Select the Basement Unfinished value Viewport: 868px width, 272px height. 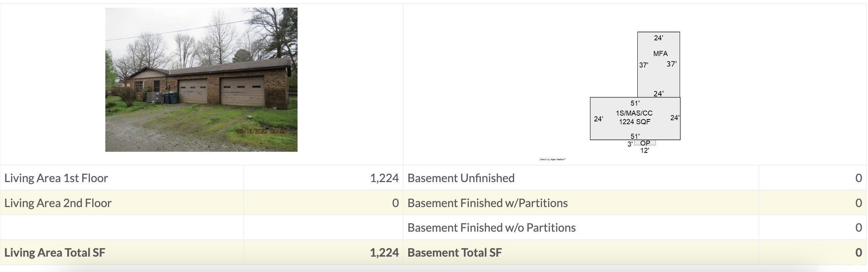tap(858, 178)
